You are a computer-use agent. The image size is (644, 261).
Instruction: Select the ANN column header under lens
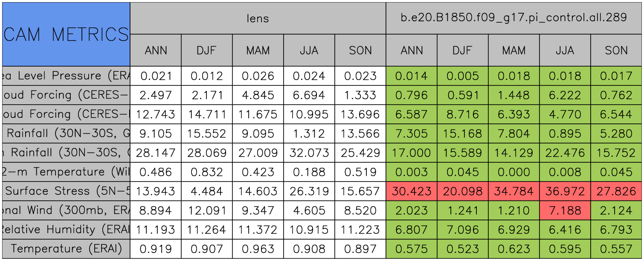pyautogui.click(x=156, y=50)
